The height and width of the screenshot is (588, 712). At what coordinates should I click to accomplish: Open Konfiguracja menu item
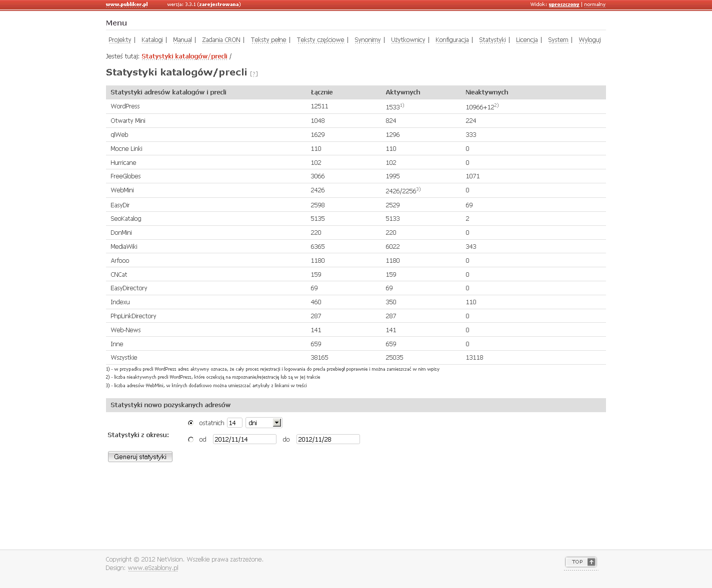[452, 40]
